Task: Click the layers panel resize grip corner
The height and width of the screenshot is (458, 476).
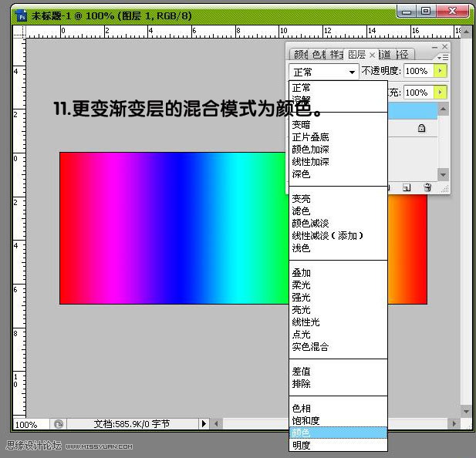Action: click(445, 189)
